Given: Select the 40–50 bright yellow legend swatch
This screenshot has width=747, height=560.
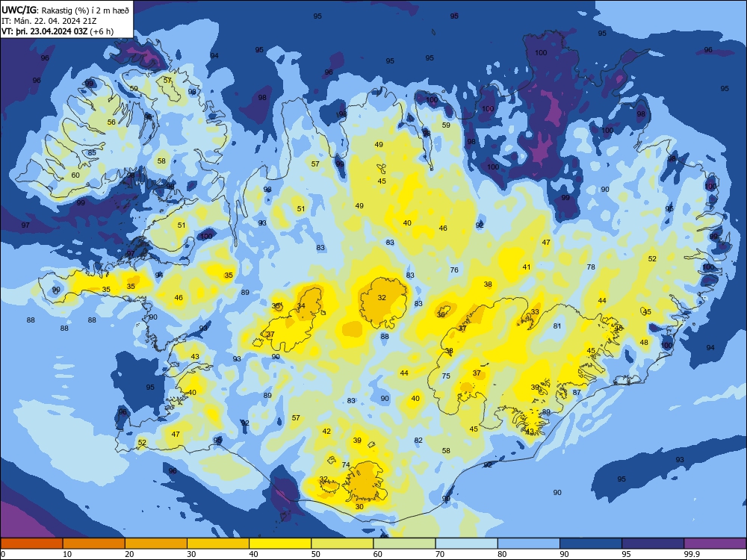Looking at the screenshot, I should click(x=280, y=544).
